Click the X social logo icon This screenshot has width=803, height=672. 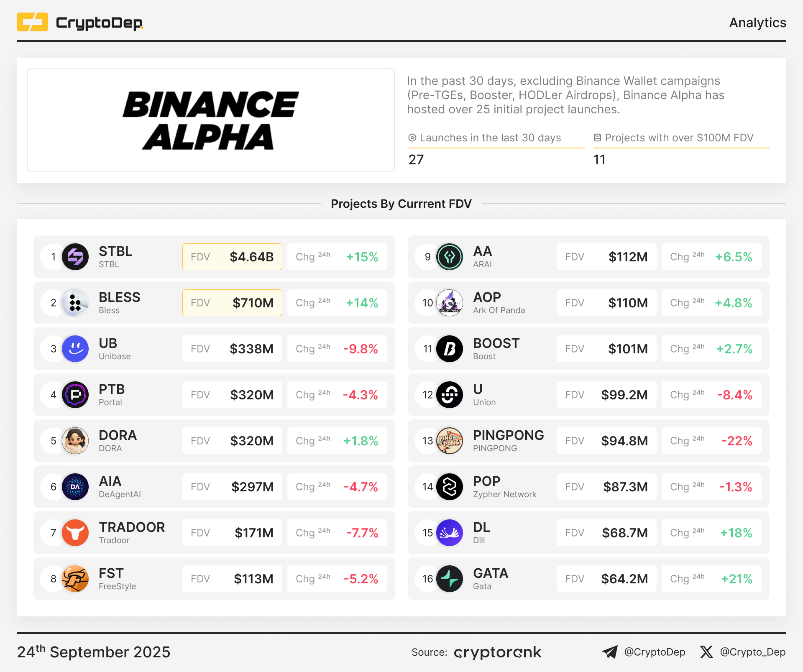point(706,652)
